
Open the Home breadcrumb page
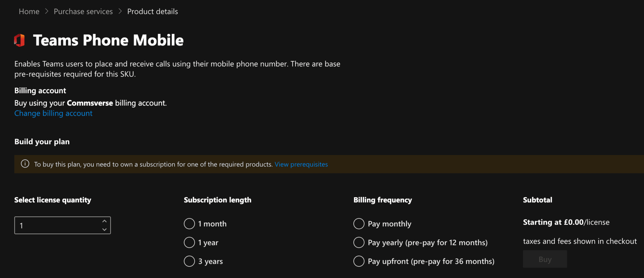[x=29, y=11]
